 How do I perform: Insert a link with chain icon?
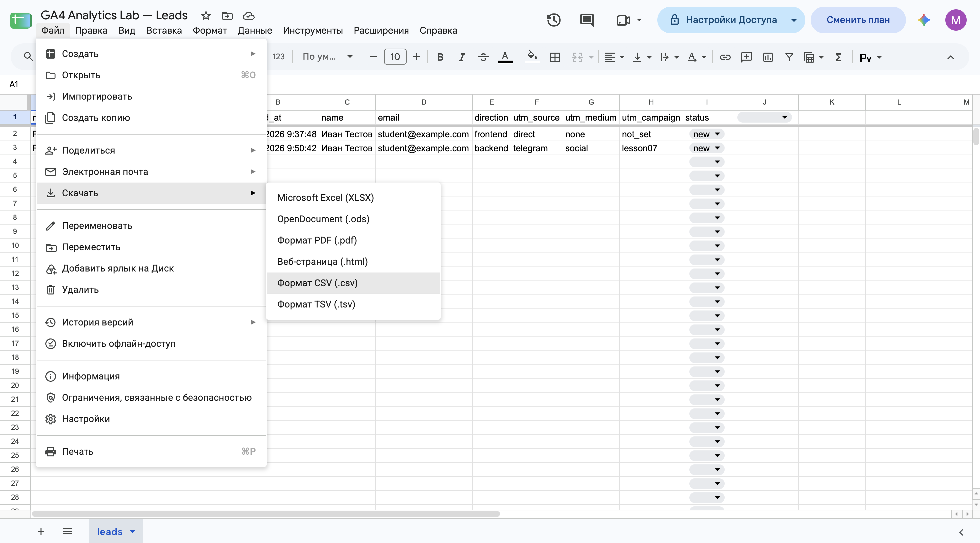coord(725,57)
